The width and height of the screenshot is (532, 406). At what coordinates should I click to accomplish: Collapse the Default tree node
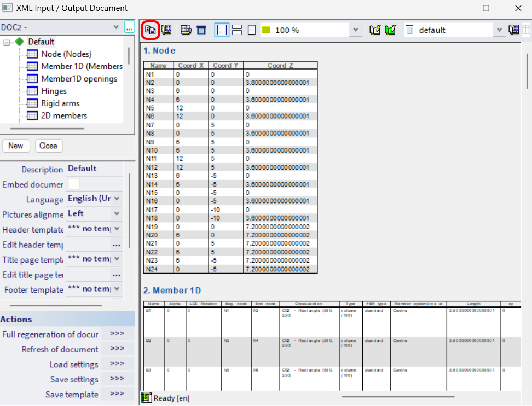[5, 41]
